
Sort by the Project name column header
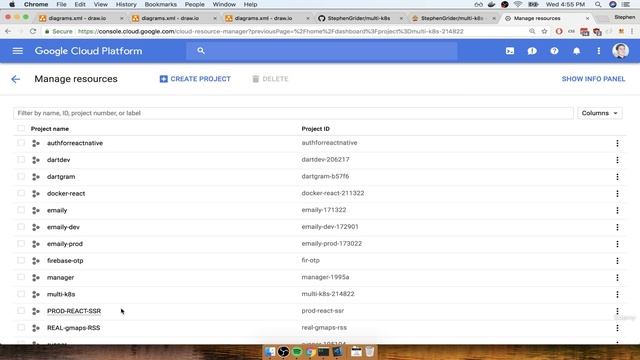point(50,129)
